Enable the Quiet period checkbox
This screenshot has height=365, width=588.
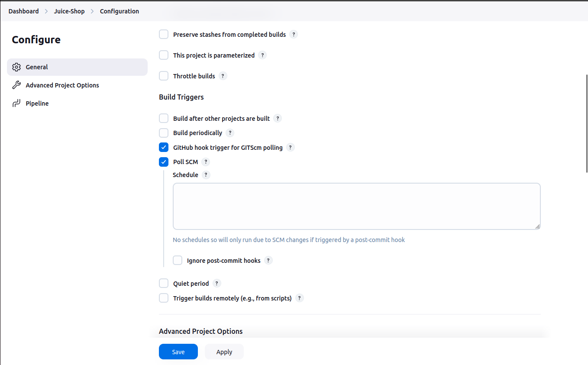(164, 283)
